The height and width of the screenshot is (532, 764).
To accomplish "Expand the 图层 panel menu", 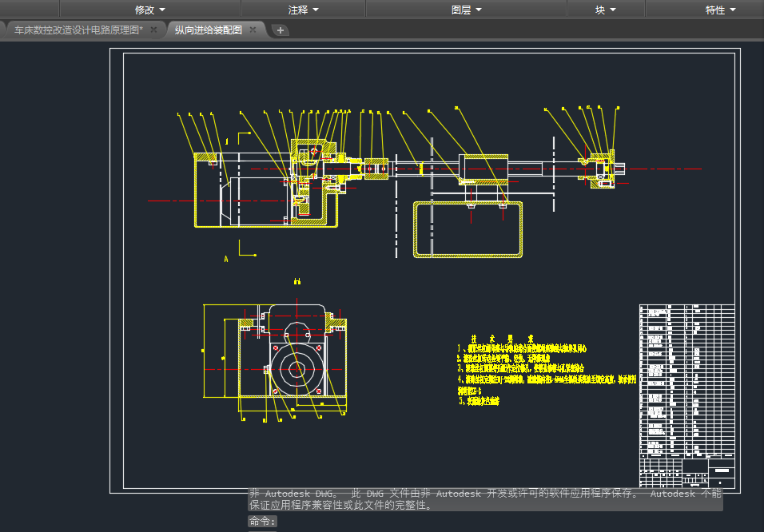I will 467,10.
